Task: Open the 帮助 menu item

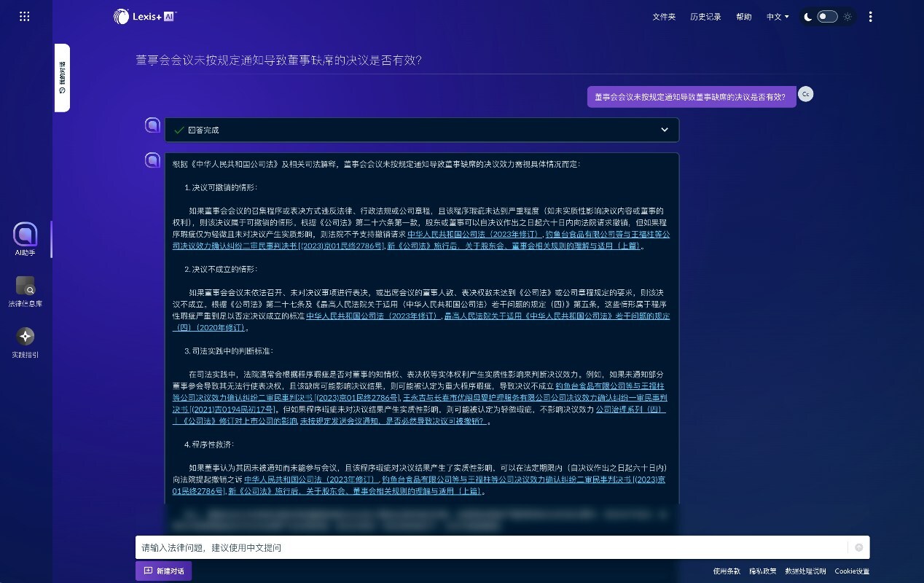Action: pos(744,16)
